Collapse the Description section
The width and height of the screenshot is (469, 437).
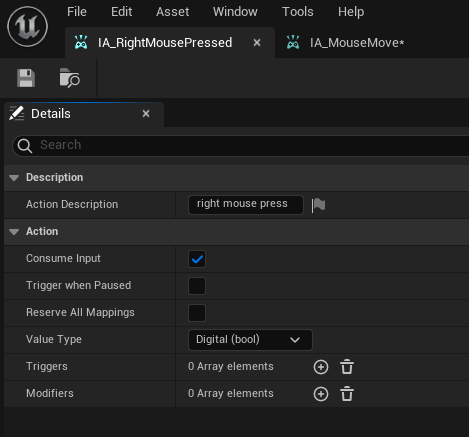(x=14, y=178)
